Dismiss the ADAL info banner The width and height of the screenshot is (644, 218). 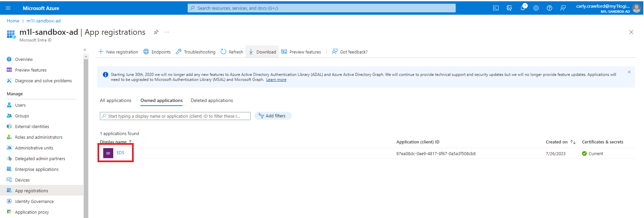(629, 72)
